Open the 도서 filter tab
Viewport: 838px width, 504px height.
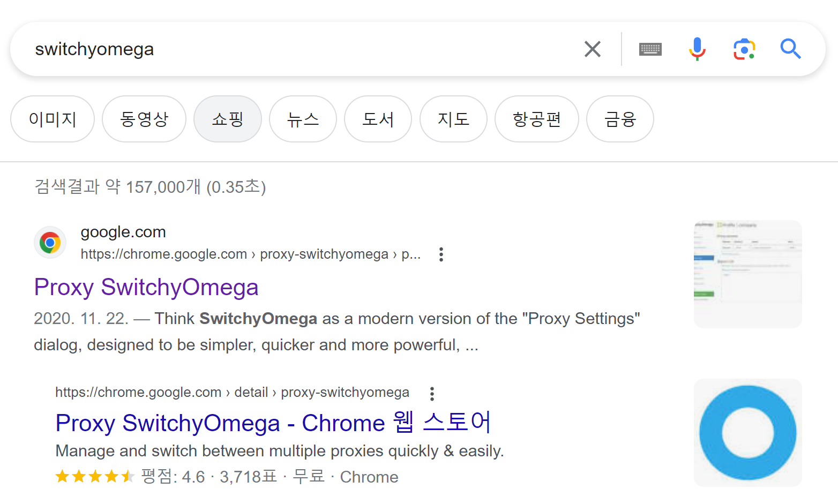(378, 119)
